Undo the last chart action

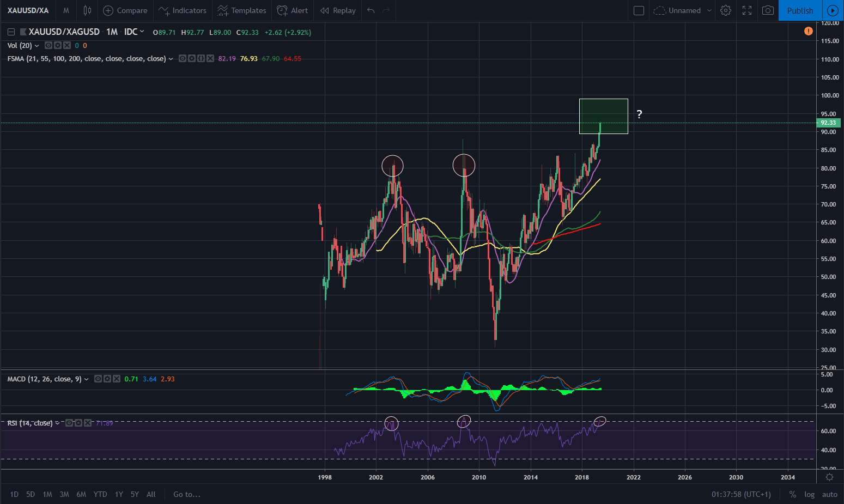tap(371, 10)
